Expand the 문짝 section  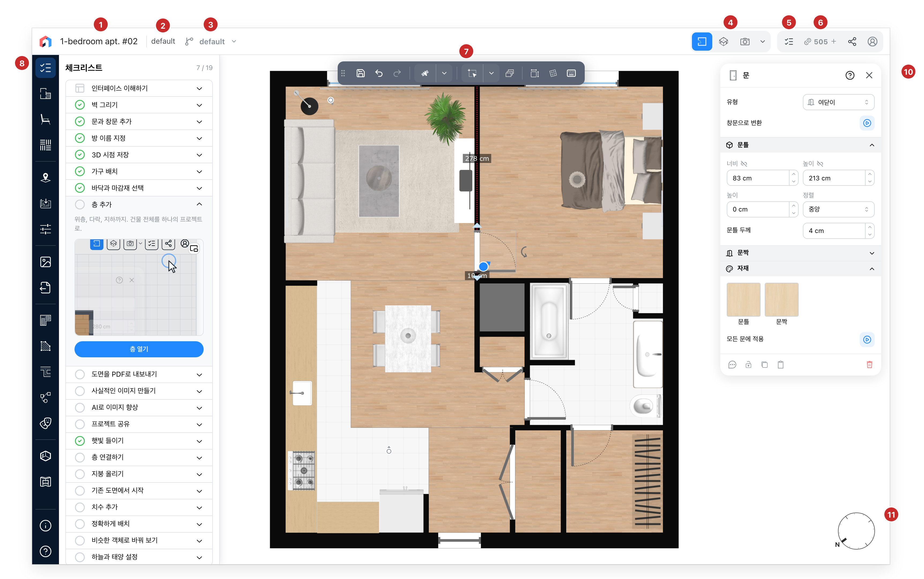(x=800, y=253)
